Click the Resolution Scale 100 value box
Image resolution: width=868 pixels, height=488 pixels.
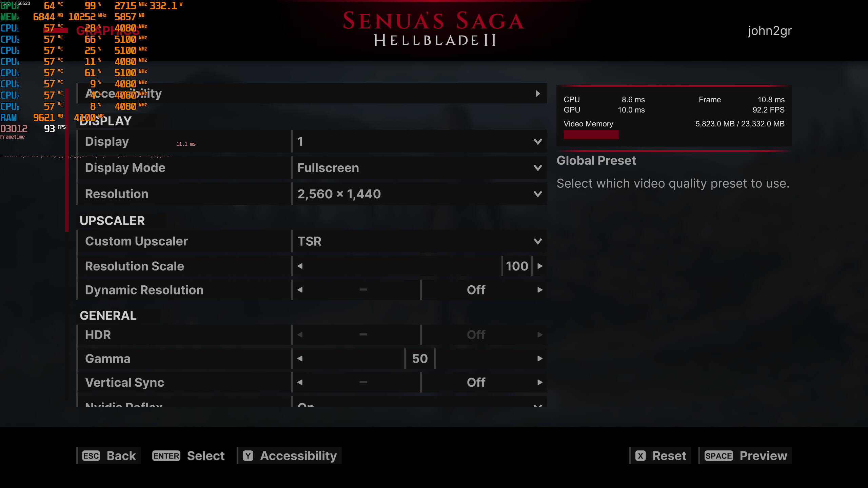pyautogui.click(x=517, y=266)
